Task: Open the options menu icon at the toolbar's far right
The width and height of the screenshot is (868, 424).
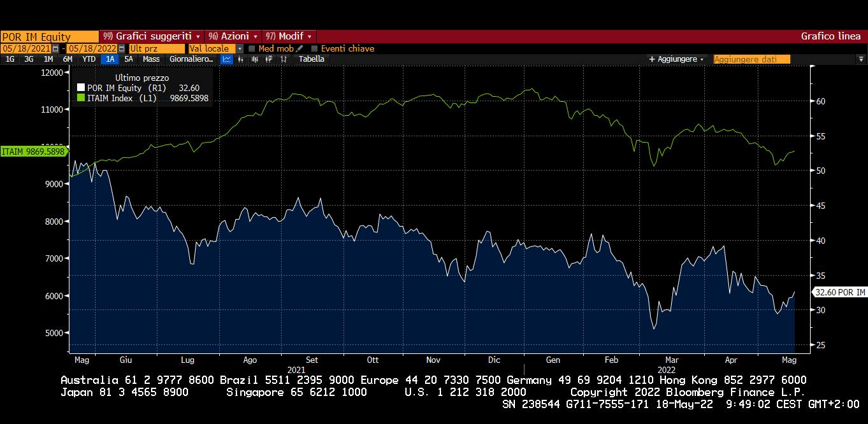Action: (861, 59)
